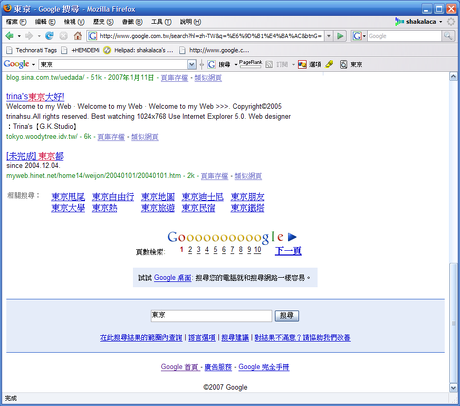Viewport: 460px width, 406px height.
Task: Click the PageRank indicator on the Google toolbar
Action: (x=250, y=64)
